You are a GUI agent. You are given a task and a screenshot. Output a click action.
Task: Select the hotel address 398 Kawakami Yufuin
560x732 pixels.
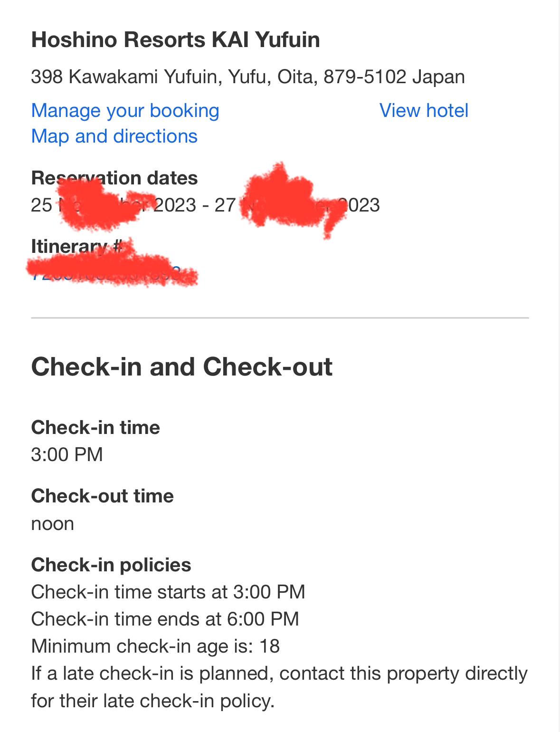[247, 77]
